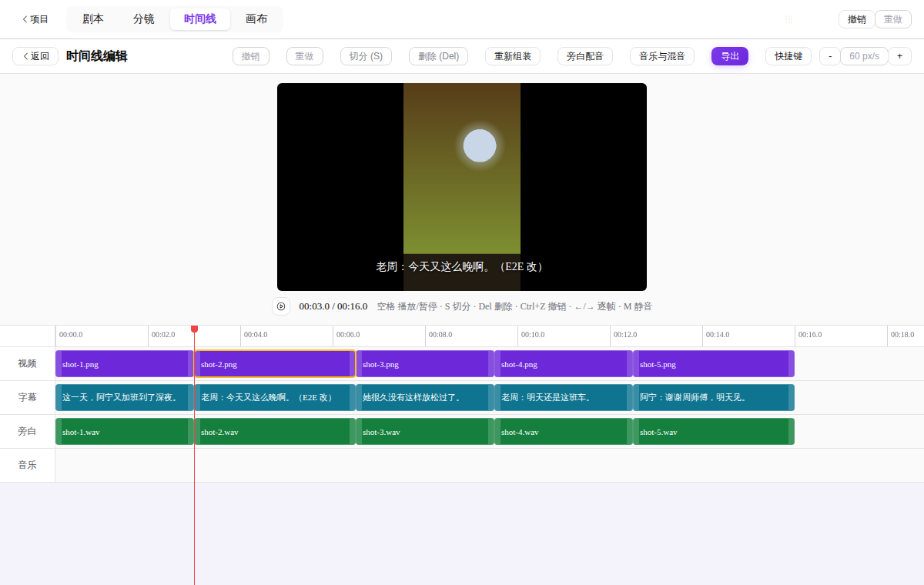Select the shot-2.png video clip
Viewport: 924px width, 585px height.
275,364
